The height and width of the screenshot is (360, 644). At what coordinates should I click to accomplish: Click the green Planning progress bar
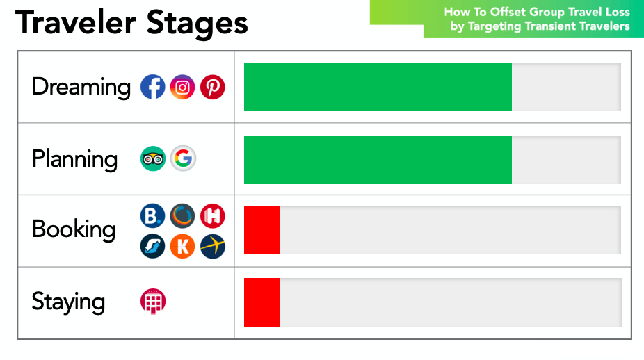[378, 160]
